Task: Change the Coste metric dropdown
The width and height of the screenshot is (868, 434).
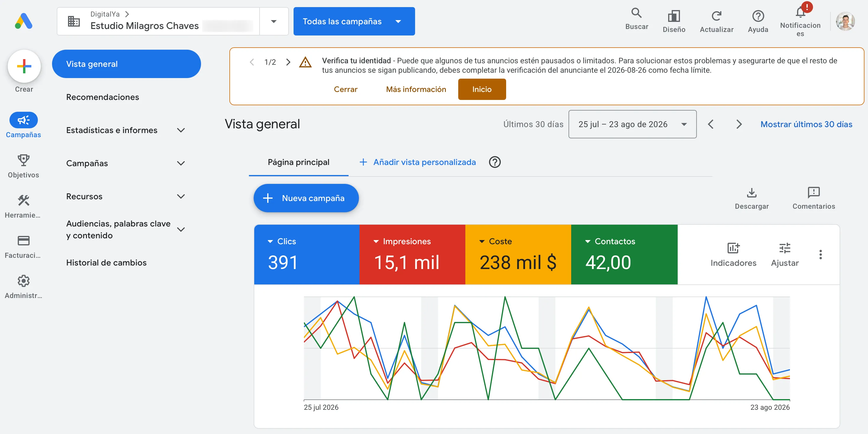Action: [x=495, y=241]
